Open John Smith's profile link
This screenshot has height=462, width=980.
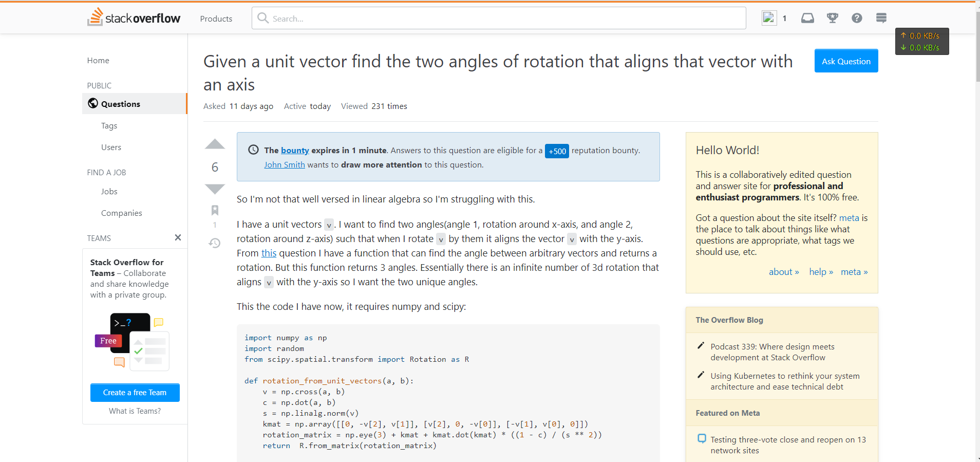(x=284, y=165)
